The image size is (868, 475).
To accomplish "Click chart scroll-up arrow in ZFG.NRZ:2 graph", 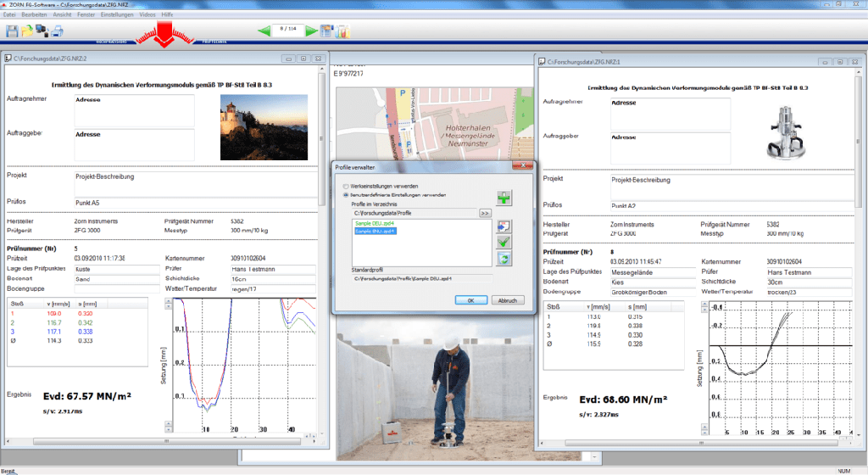I will (169, 302).
